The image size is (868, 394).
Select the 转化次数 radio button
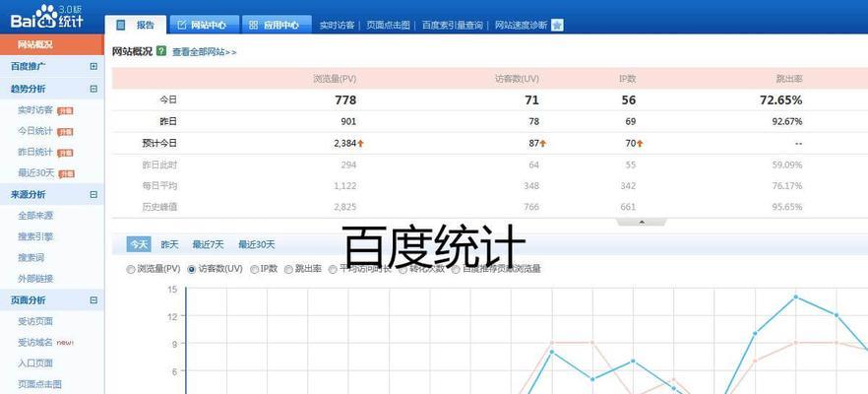click(x=403, y=269)
